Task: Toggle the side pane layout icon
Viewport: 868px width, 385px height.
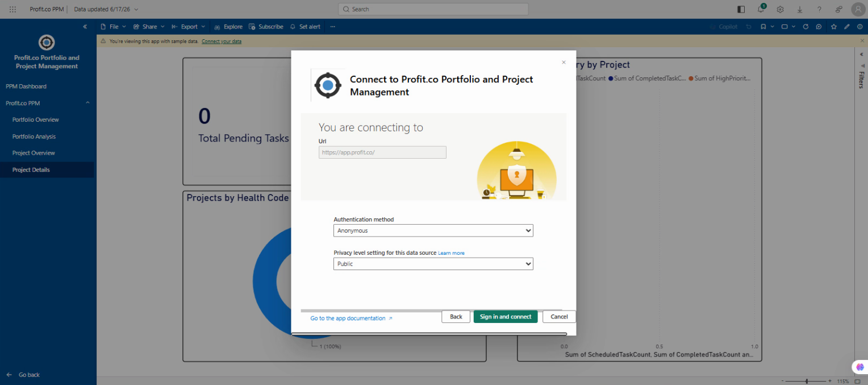Action: pyautogui.click(x=741, y=9)
